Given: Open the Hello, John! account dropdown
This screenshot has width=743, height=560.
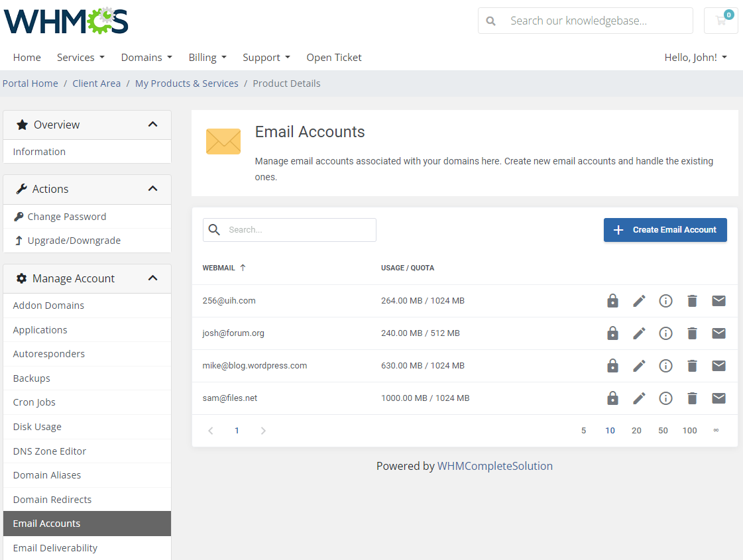Looking at the screenshot, I should (696, 58).
